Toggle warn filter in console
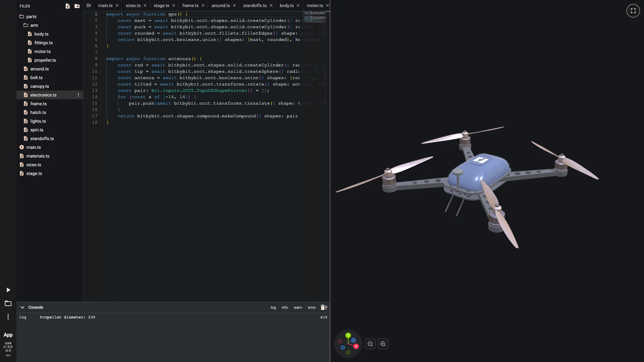The height and width of the screenshot is (362, 644). pyautogui.click(x=298, y=307)
